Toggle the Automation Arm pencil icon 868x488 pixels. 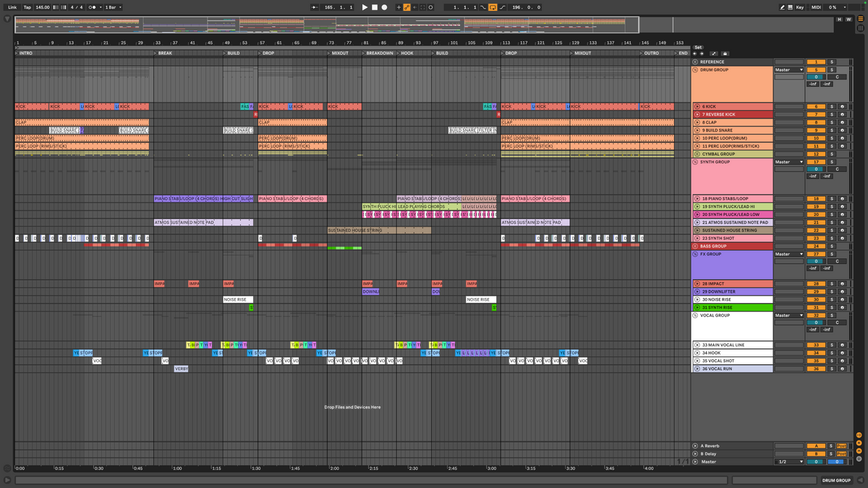point(407,7)
